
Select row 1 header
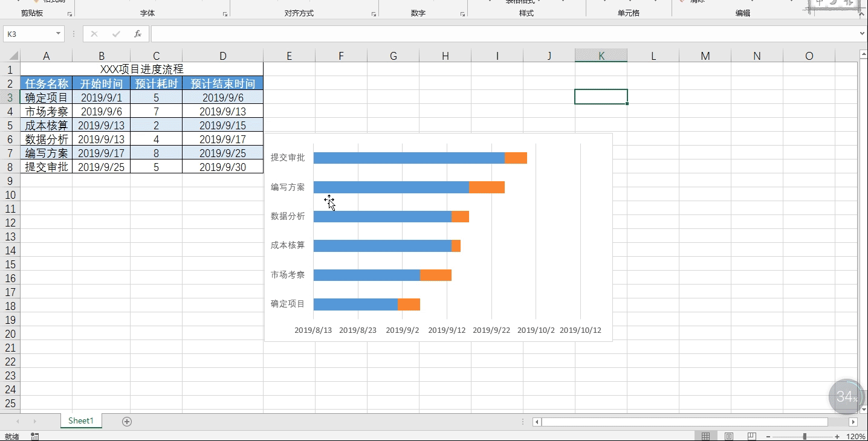10,69
